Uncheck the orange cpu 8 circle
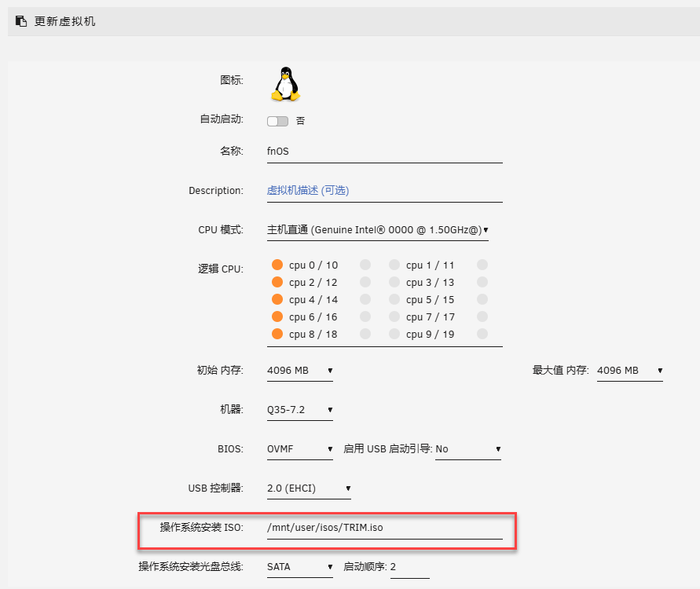700x589 pixels. tap(277, 334)
